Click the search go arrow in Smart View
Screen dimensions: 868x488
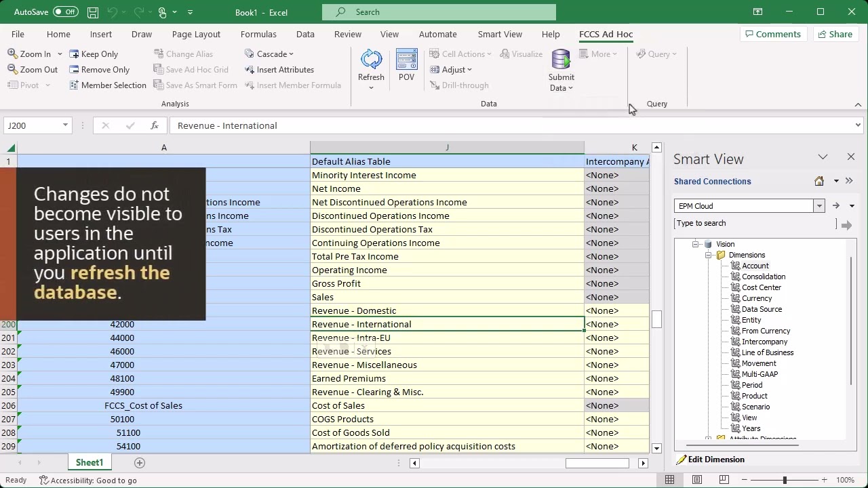846,225
